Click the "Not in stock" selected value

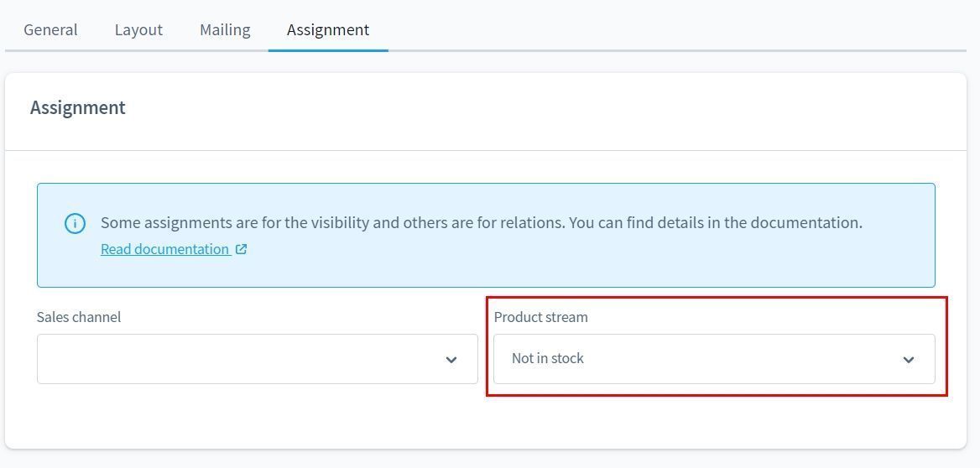(548, 358)
